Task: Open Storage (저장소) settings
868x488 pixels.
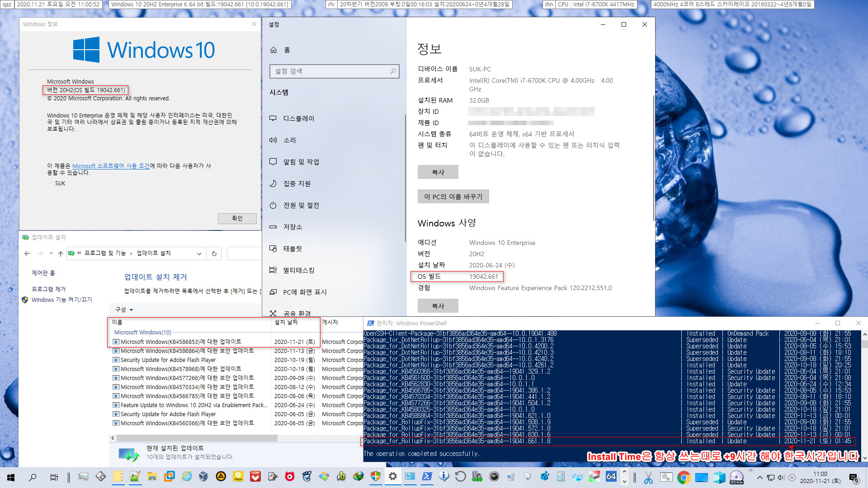Action: pyautogui.click(x=286, y=227)
